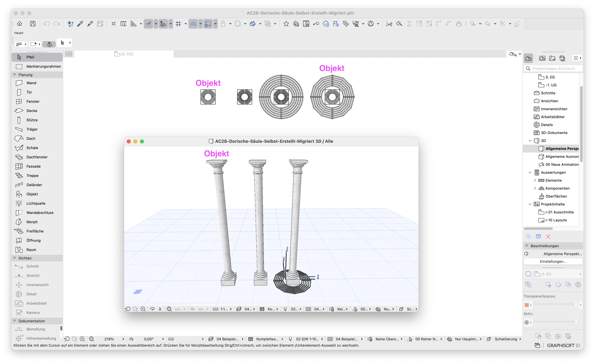
Task: Select the Raum zone tool
Action: (x=37, y=250)
